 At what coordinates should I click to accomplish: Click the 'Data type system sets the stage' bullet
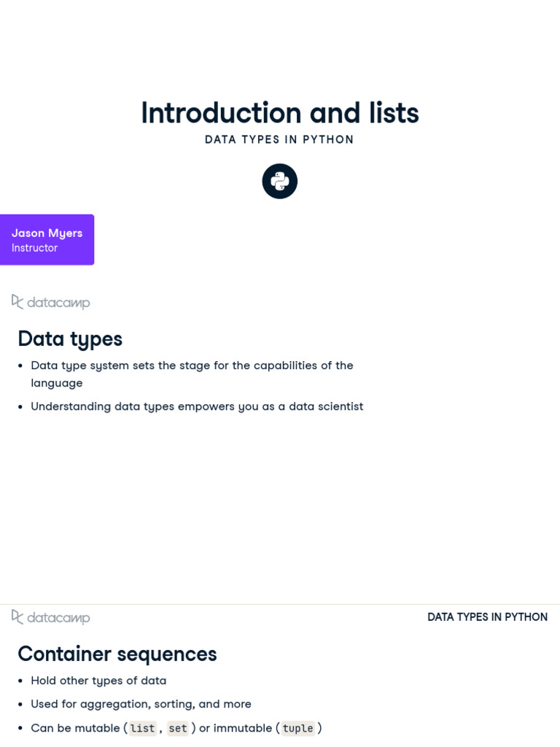(x=192, y=365)
